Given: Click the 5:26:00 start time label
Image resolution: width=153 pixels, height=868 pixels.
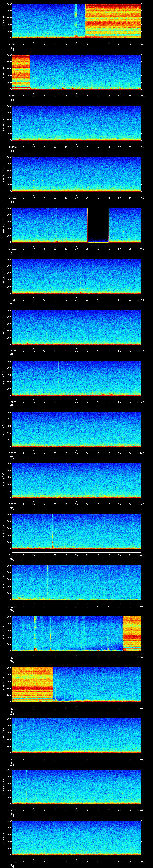Looking at the screenshot, I should pyautogui.click(x=12, y=657).
